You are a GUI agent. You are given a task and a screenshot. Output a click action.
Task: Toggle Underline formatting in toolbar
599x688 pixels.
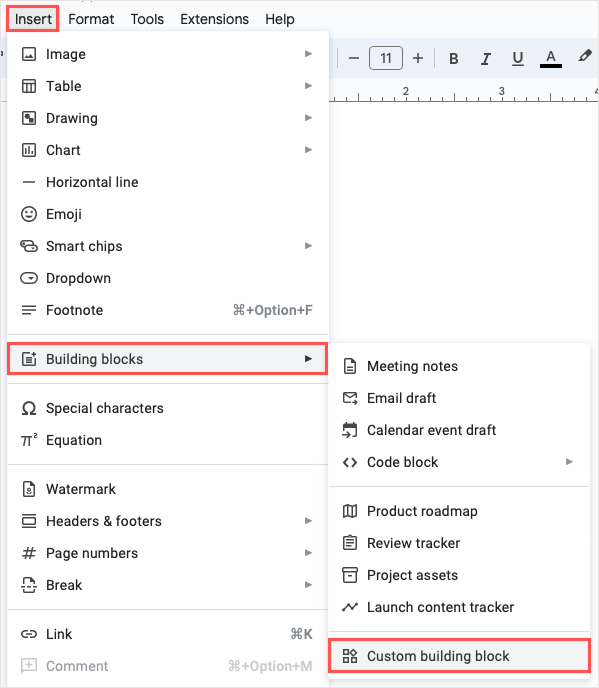pos(518,58)
